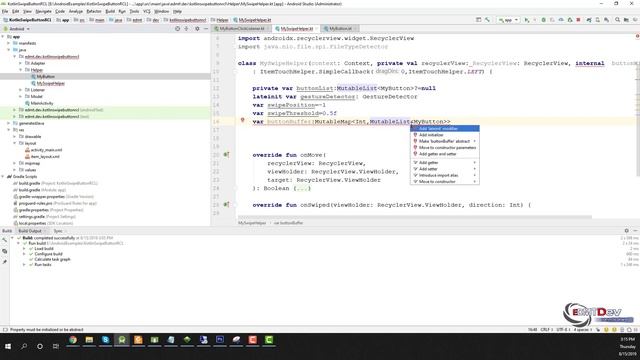Click override gutter icon beside onSwiped
The width and height of the screenshot is (640, 360).
coord(226,204)
